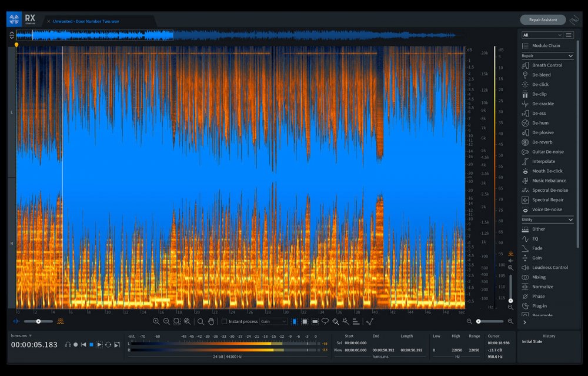This screenshot has height=376, width=588.
Task: Open the Interpolate module
Action: [x=538, y=161]
